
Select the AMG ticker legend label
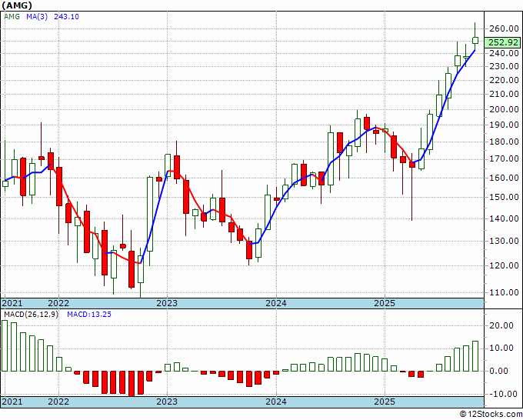[12, 16]
